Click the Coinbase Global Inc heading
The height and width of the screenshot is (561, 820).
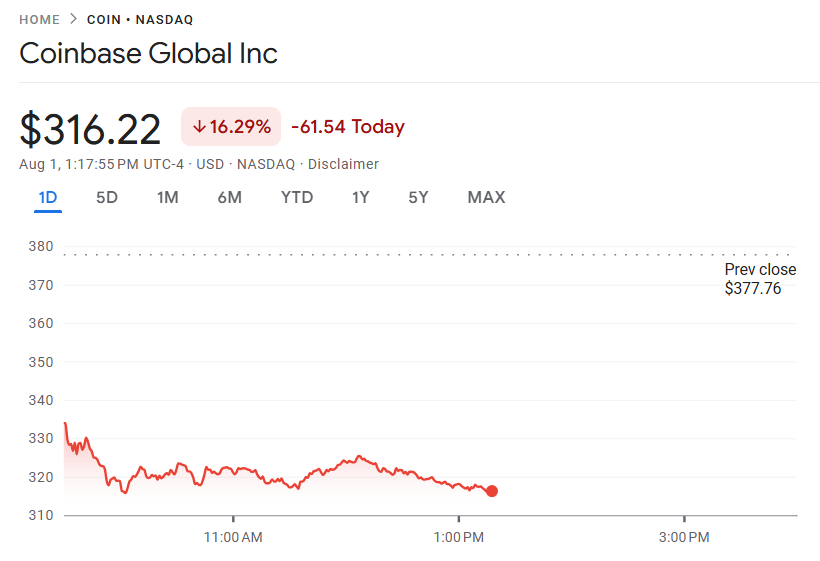[x=148, y=53]
